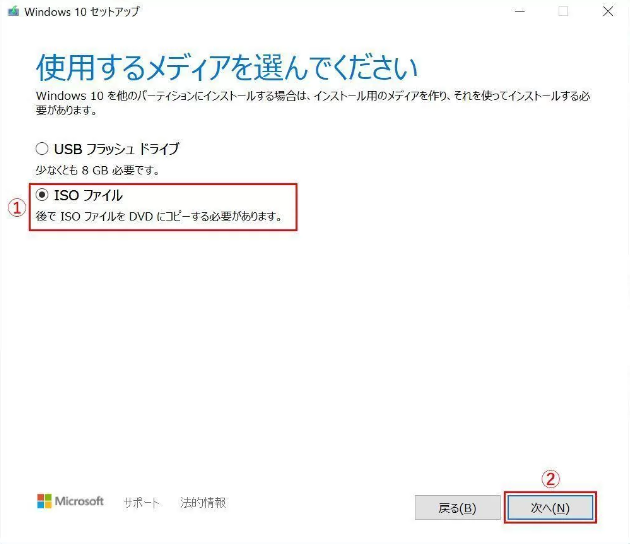Select the USB フラッシュ ドライブ radio button
The image size is (630, 544).
tap(42, 149)
